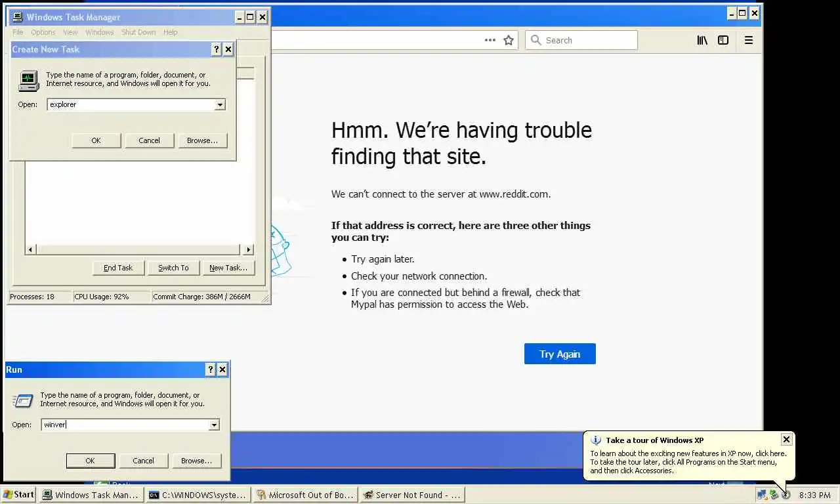This screenshot has width=840, height=504.
Task: Open the Task Manager File menu
Action: (x=18, y=32)
